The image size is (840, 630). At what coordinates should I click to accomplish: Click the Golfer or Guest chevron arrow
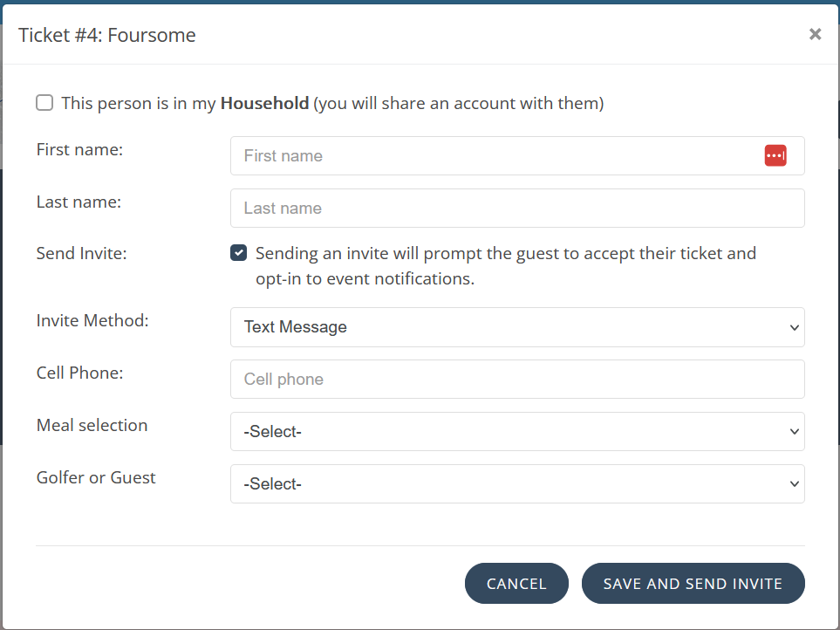coord(794,484)
